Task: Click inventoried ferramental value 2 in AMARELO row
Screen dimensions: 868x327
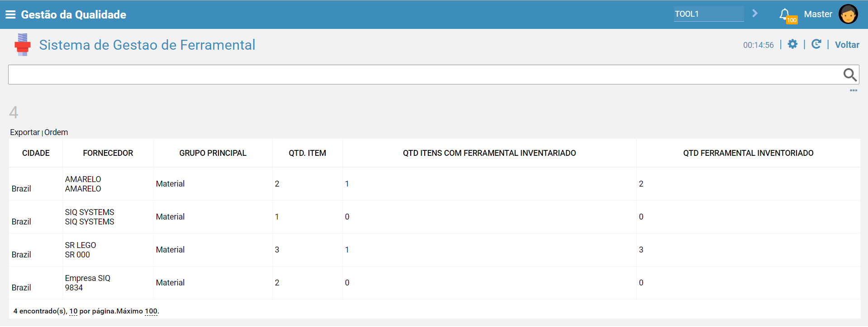Action: click(x=641, y=184)
